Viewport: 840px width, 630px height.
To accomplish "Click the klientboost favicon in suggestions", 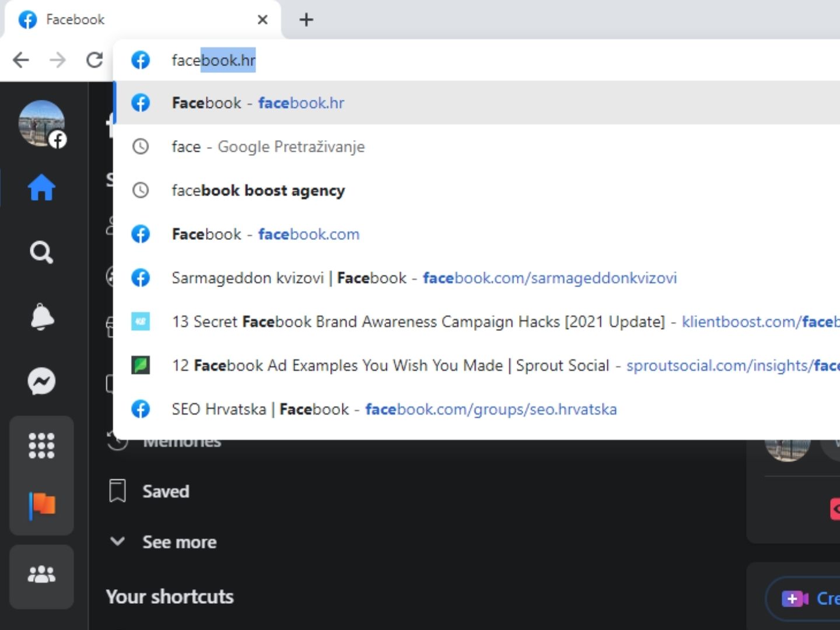I will (x=140, y=321).
